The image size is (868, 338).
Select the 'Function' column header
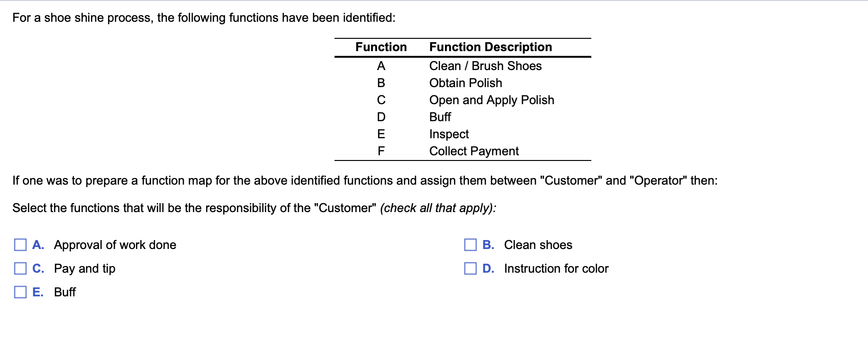381,47
